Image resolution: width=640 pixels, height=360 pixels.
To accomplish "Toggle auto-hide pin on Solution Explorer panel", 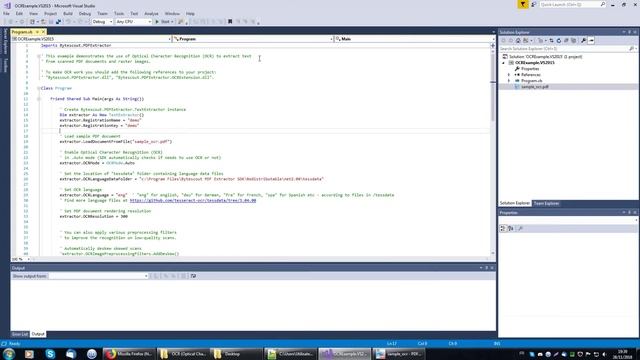I will point(629,32).
